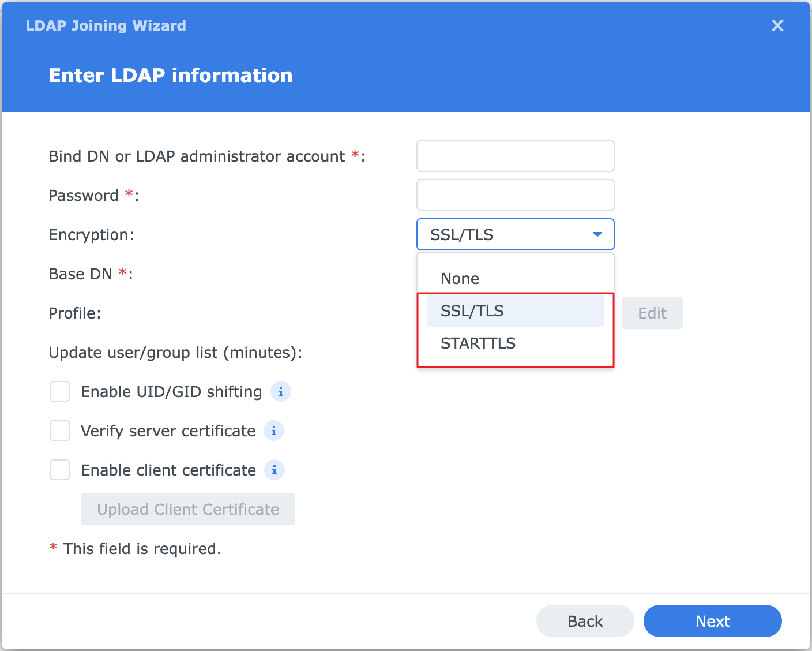The width and height of the screenshot is (812, 651).
Task: Tick the Verify server certificate checkbox
Action: [60, 431]
